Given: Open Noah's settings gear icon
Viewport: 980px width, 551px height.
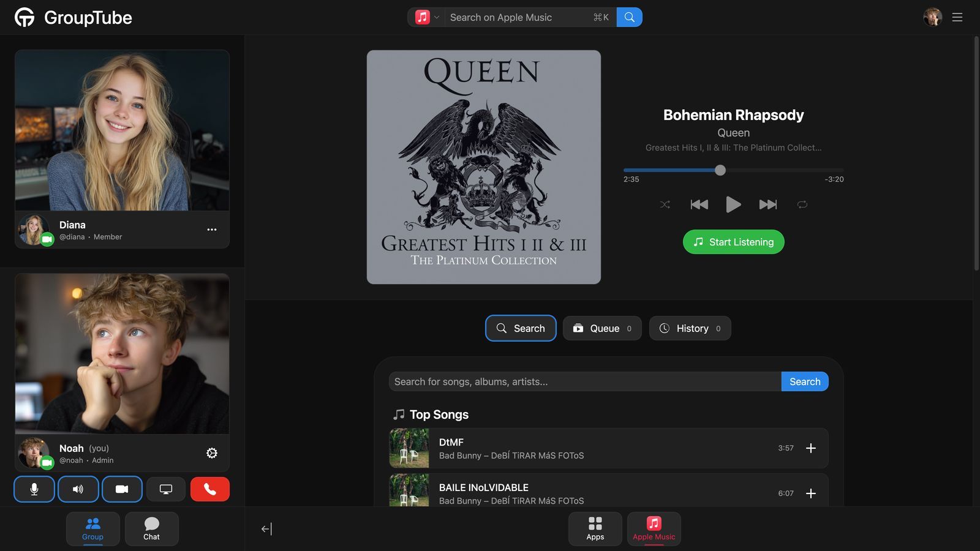Looking at the screenshot, I should click(x=212, y=453).
